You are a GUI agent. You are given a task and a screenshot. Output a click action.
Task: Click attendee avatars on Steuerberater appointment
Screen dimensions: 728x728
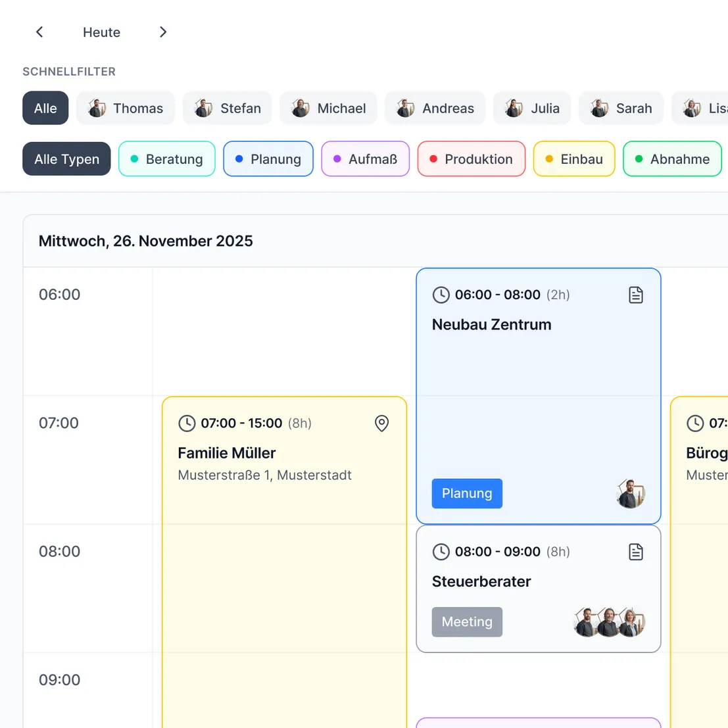point(609,622)
